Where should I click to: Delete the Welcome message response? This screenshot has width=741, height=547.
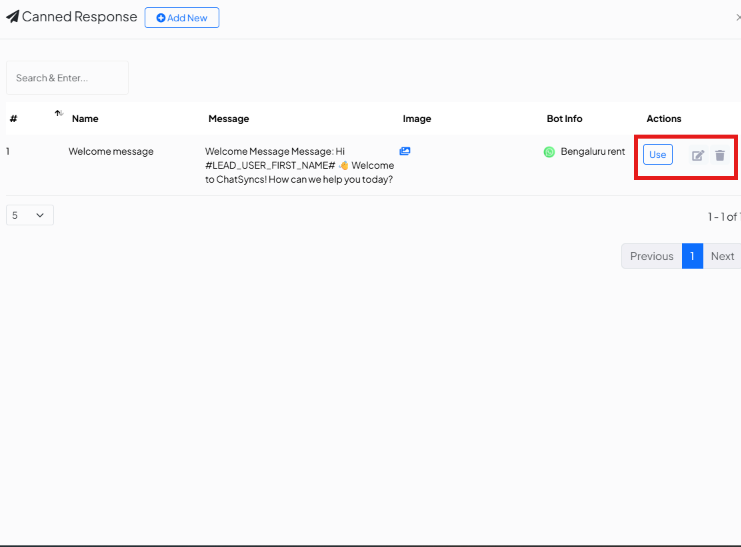click(x=720, y=155)
